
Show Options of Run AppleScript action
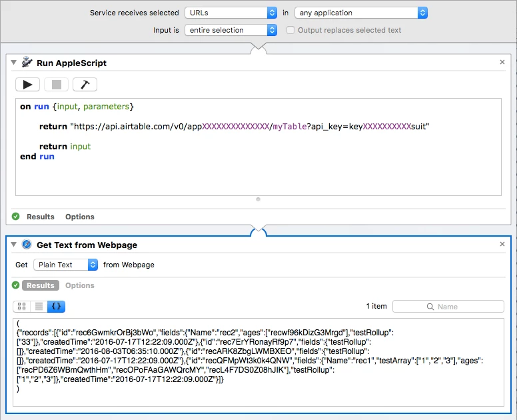[x=80, y=217]
